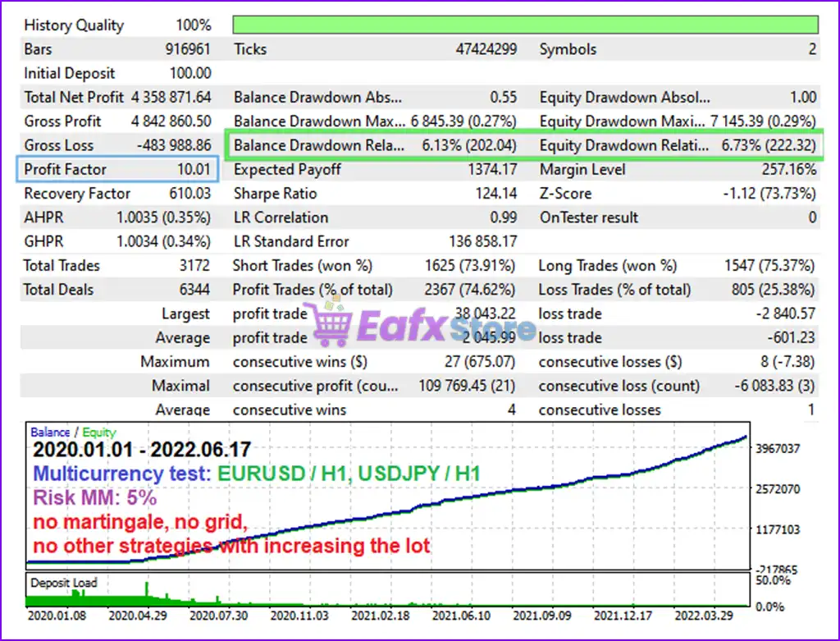Select Loss Trades value 805 (25.38%)
Viewport: 840px width, 641px height.
click(773, 290)
